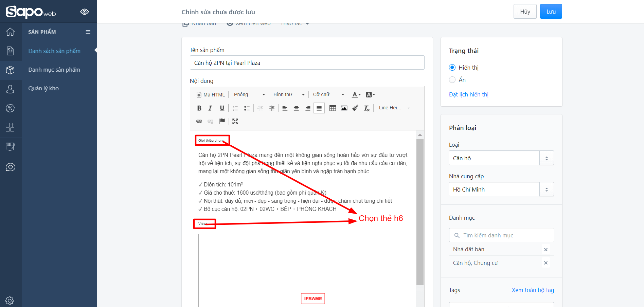The width and height of the screenshot is (644, 307).
Task: Justify the text alignment
Action: [x=319, y=108]
